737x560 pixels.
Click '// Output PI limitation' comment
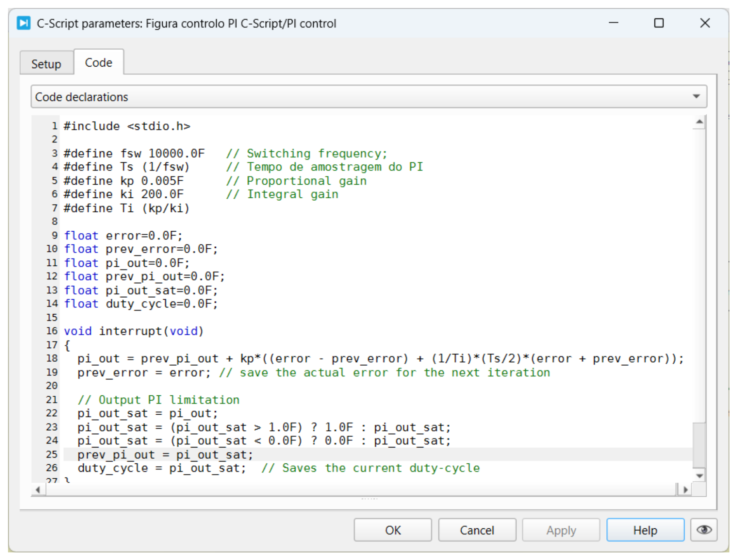(158, 400)
